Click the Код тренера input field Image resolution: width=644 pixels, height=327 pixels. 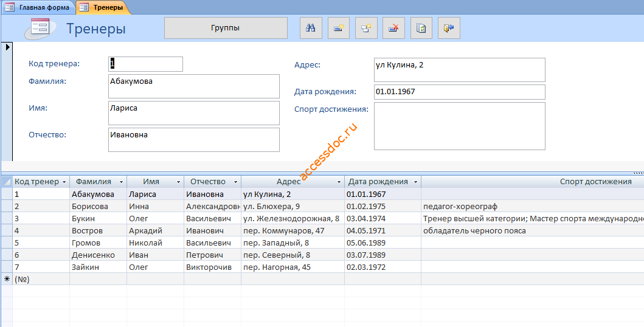(145, 64)
